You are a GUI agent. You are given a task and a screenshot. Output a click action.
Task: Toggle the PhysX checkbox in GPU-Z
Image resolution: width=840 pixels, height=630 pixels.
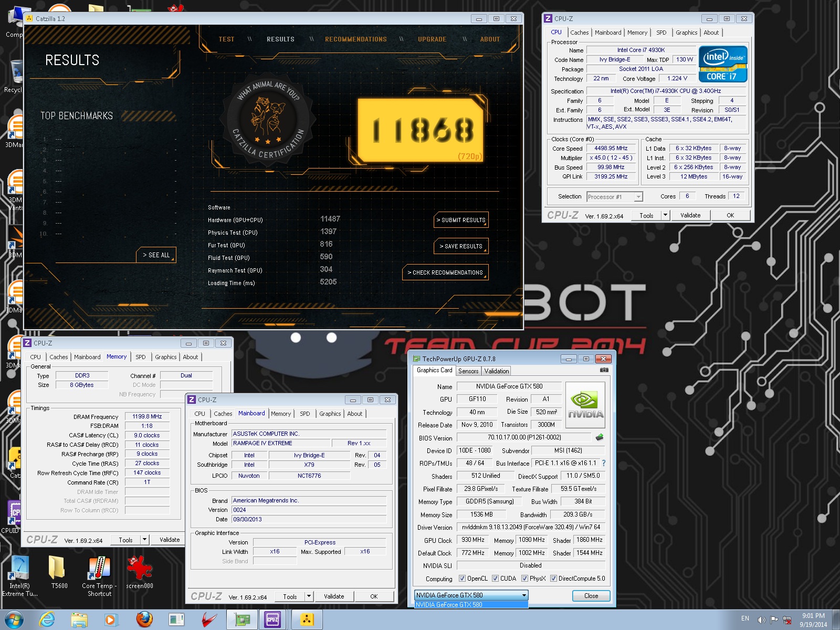click(524, 579)
